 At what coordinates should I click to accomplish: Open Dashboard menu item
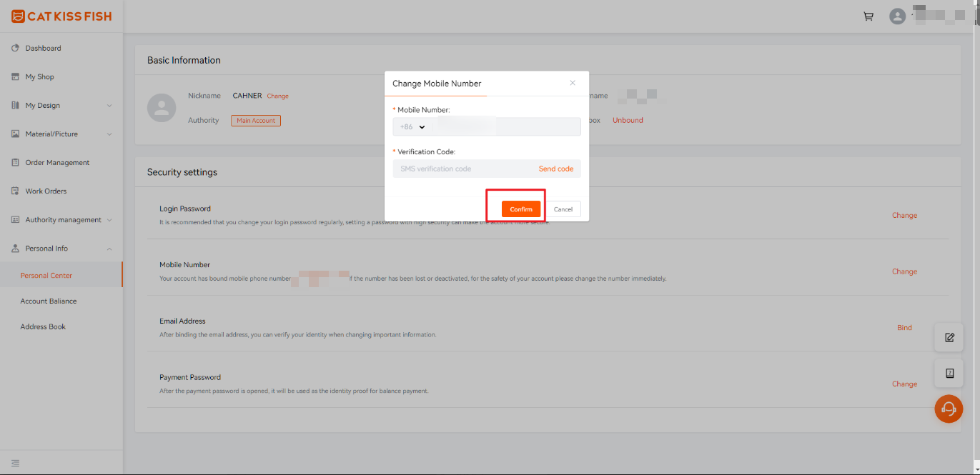[x=43, y=48]
